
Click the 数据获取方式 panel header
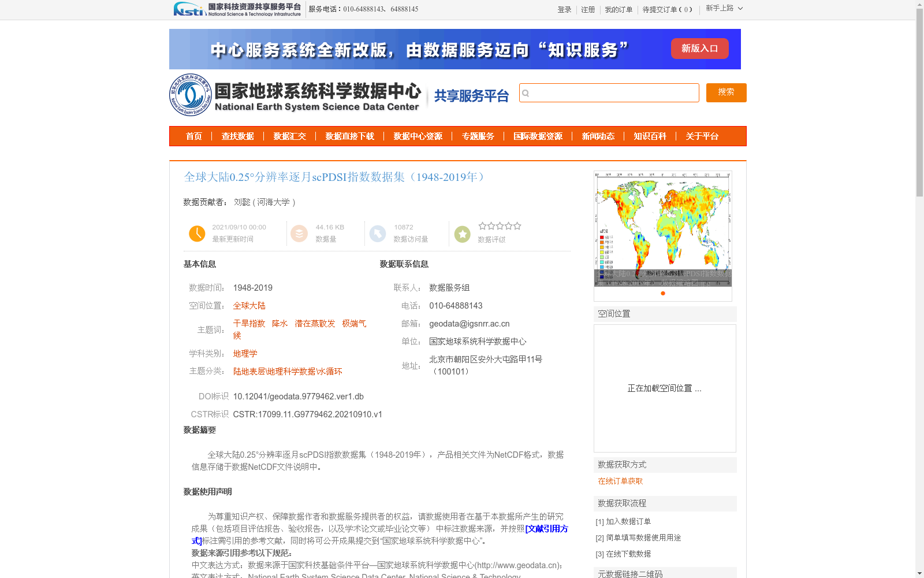click(x=665, y=465)
